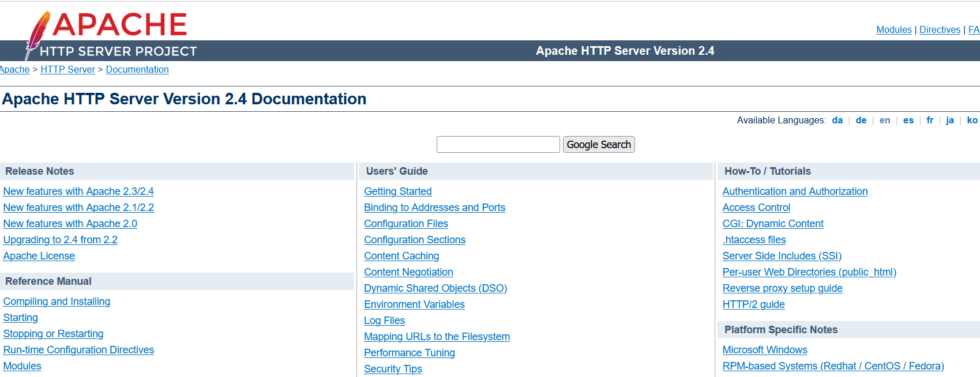Open the Access Control tutorial
The image size is (980, 377).
click(756, 208)
